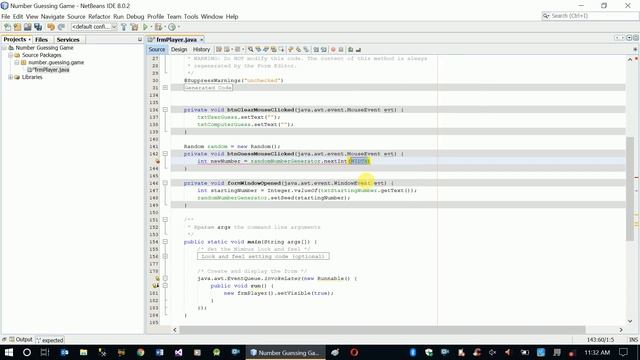Click the error glyph beside the newNumber line
Image resolution: width=640 pixels, height=360 pixels.
pos(157,161)
